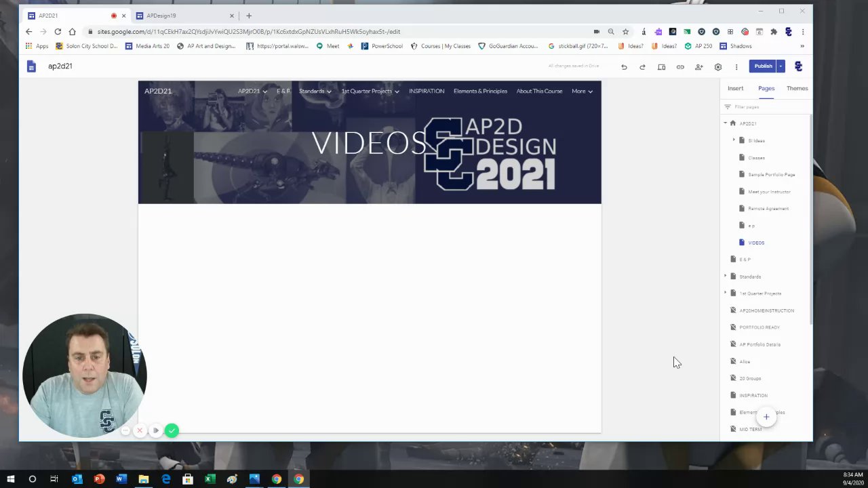Screen dimensions: 868x488
Task: Share with others (add person) icon
Action: 699,66
